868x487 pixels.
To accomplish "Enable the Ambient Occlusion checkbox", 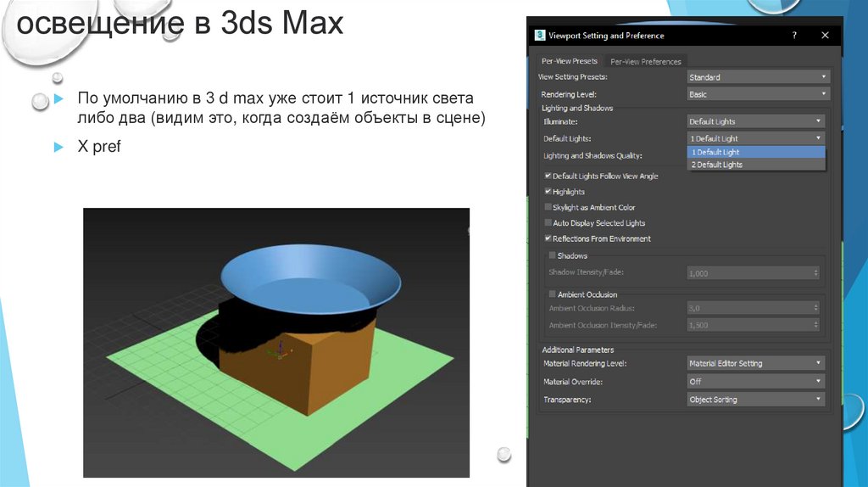I will pyautogui.click(x=552, y=294).
